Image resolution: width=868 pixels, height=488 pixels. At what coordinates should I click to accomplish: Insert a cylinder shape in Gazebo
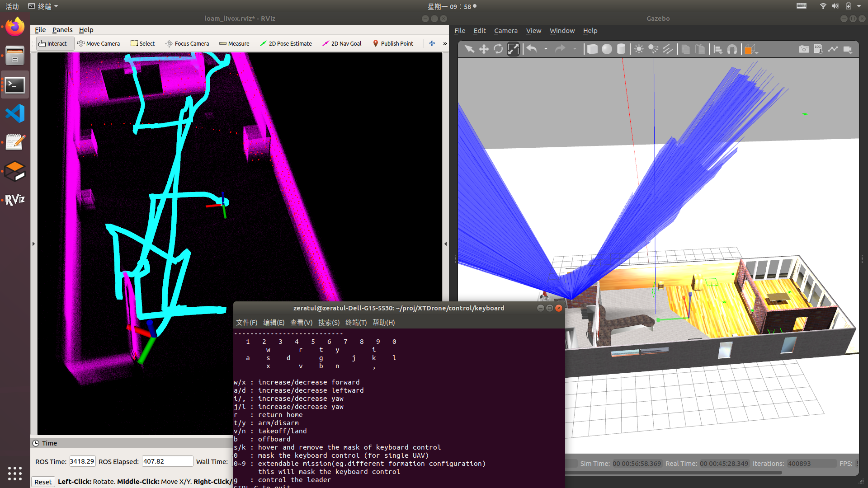click(621, 49)
